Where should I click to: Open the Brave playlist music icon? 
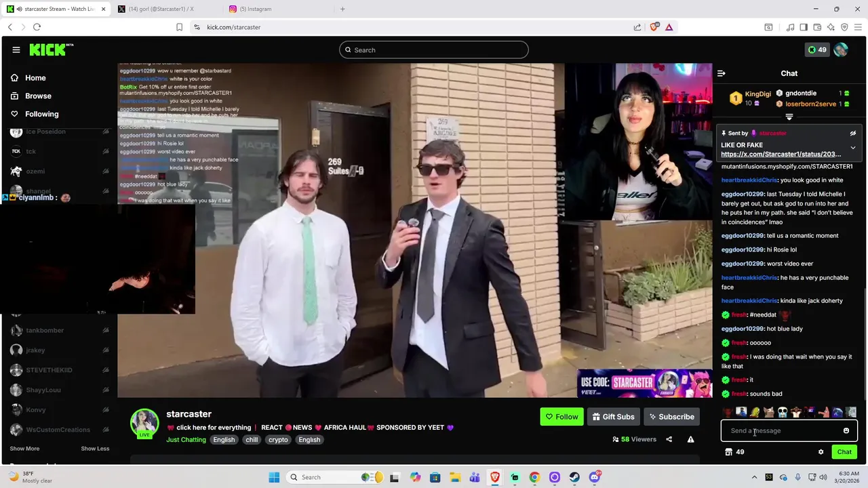[791, 27]
